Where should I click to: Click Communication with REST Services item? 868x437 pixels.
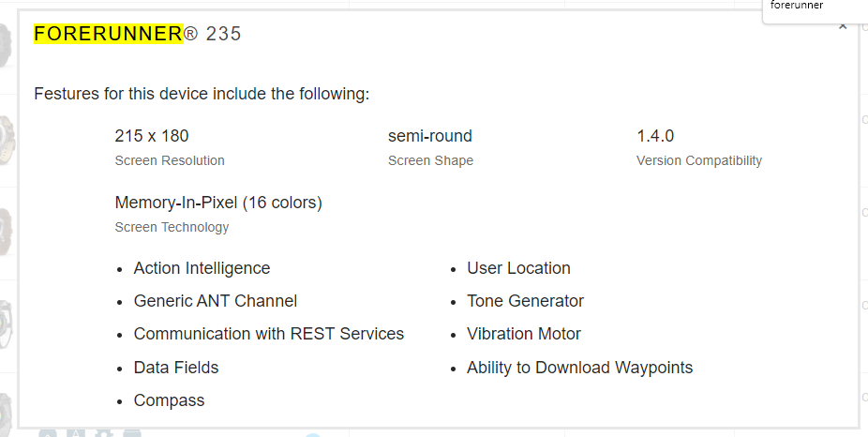click(x=269, y=334)
